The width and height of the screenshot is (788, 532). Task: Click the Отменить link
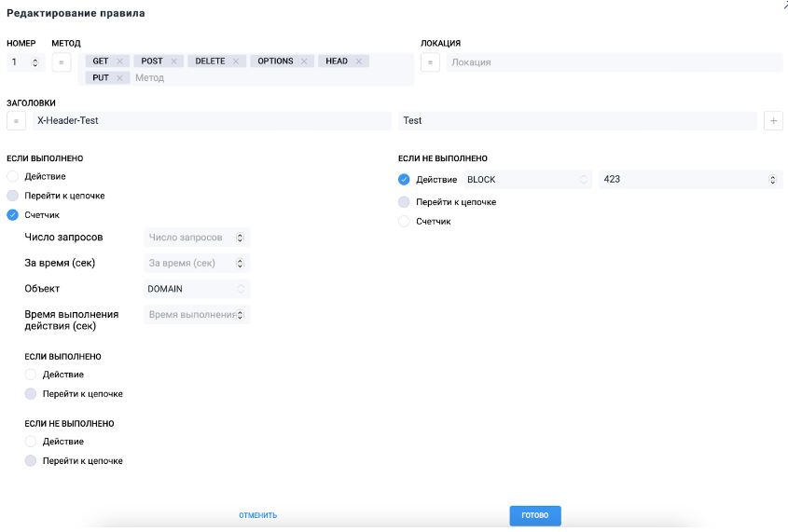point(257,515)
